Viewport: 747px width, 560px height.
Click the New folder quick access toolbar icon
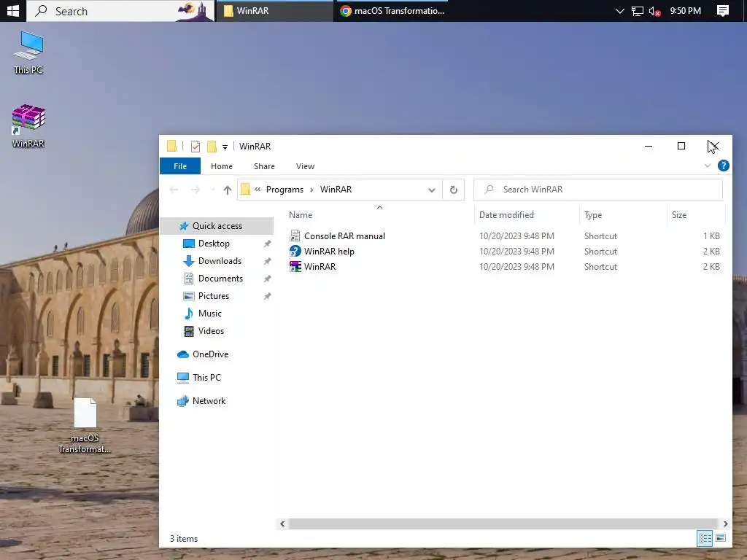point(212,146)
